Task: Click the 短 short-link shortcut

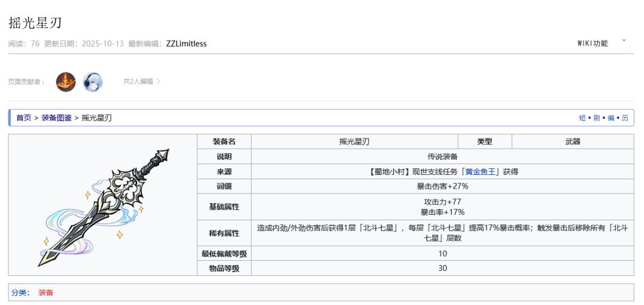Action: tap(583, 118)
